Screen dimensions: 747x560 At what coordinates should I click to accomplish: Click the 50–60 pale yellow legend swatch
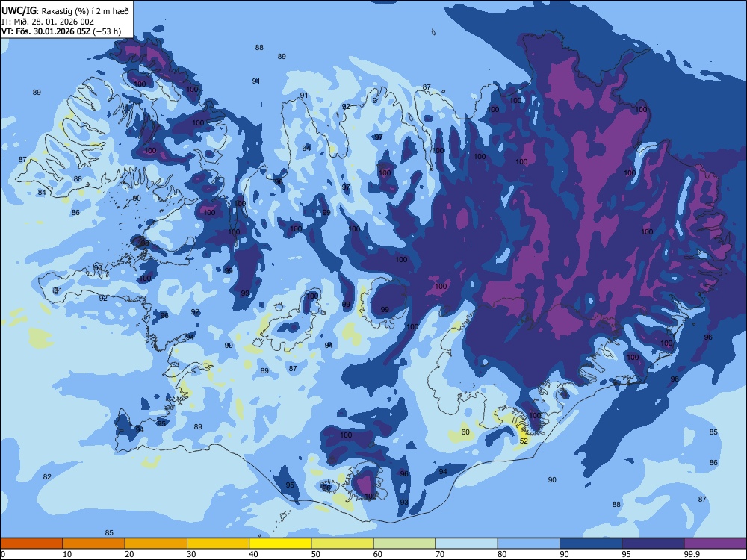[x=342, y=544]
